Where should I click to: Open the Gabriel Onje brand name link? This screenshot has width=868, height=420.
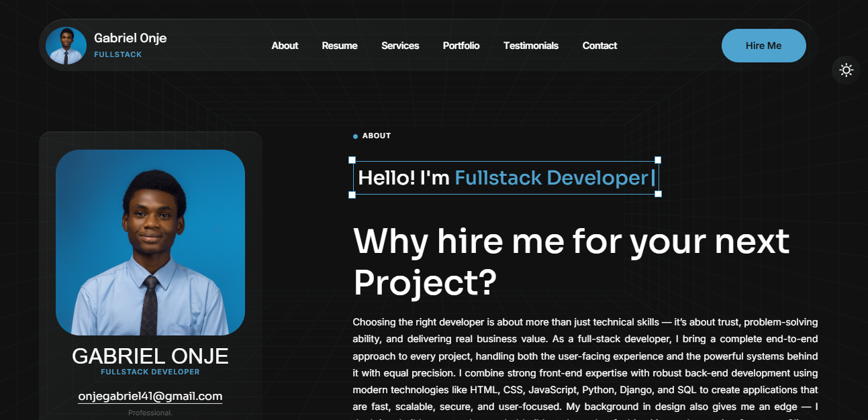click(x=130, y=38)
